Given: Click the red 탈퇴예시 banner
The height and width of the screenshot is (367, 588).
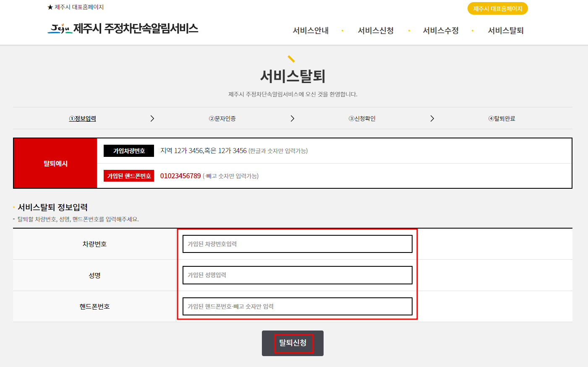Looking at the screenshot, I should pyautogui.click(x=55, y=163).
